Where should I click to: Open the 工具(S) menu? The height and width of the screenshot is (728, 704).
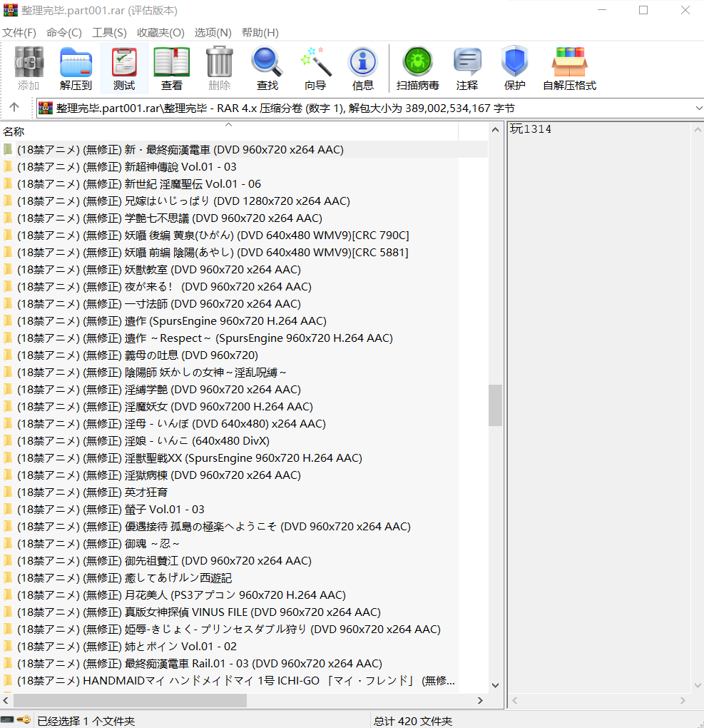(x=110, y=33)
